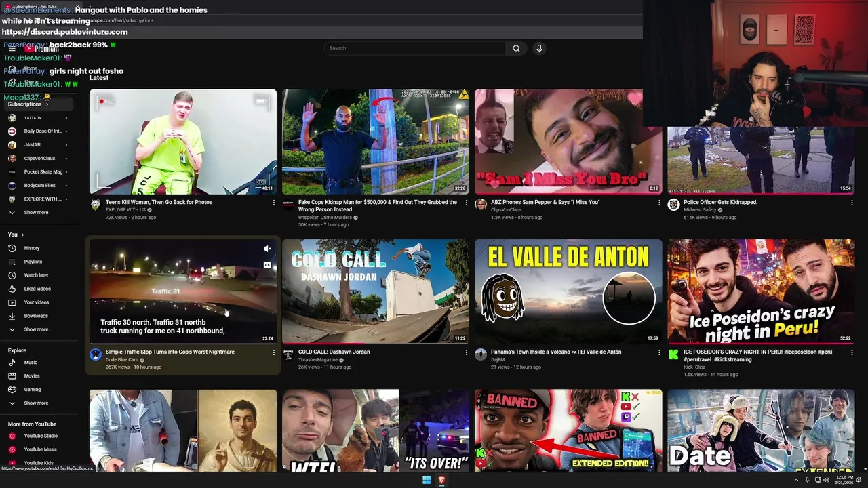Open Ice Poseidon's crazy night thumbnail
The height and width of the screenshot is (488, 868).
[761, 291]
